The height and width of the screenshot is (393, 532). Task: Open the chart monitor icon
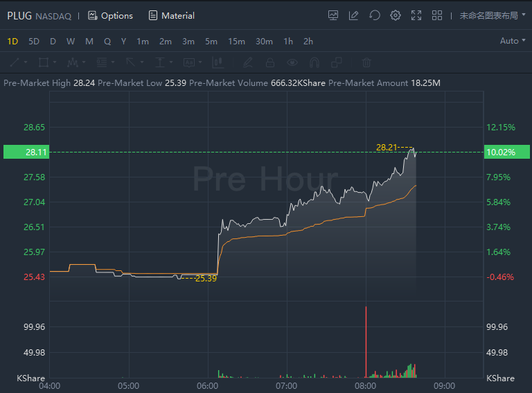tap(333, 15)
